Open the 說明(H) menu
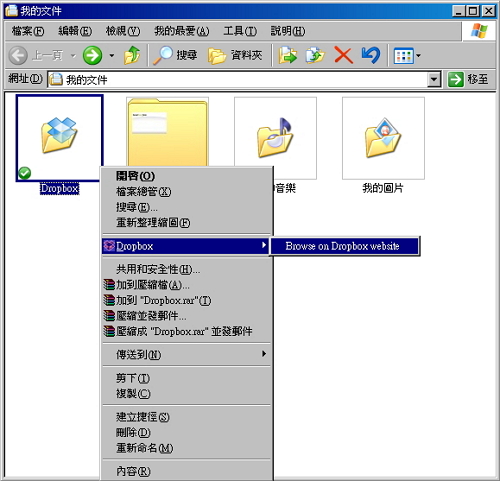Screen dimensions: 500x481 pyautogui.click(x=288, y=31)
